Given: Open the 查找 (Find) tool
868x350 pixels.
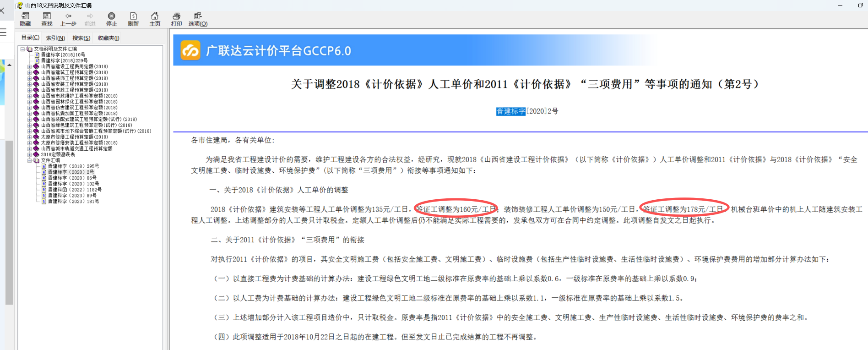Looking at the screenshot, I should pos(47,19).
